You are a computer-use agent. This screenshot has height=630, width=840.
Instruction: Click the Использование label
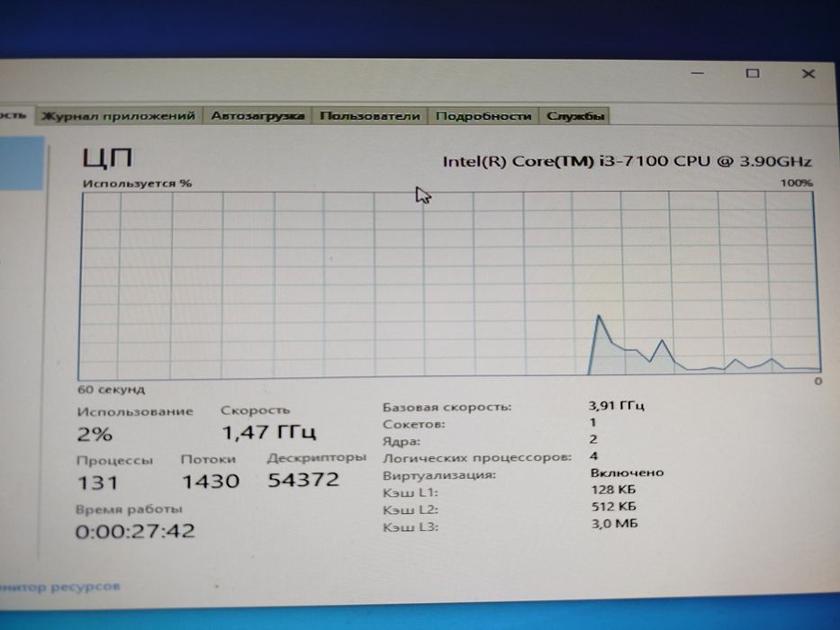[x=135, y=411]
